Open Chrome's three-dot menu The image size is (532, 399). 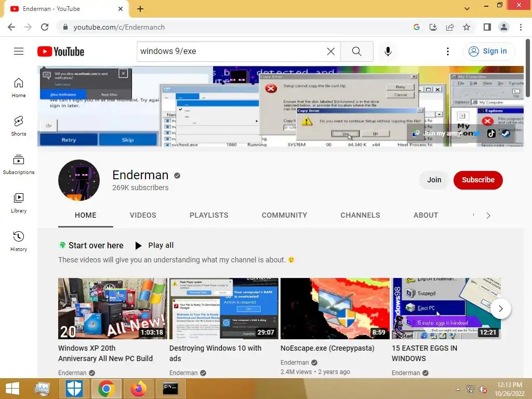[521, 27]
